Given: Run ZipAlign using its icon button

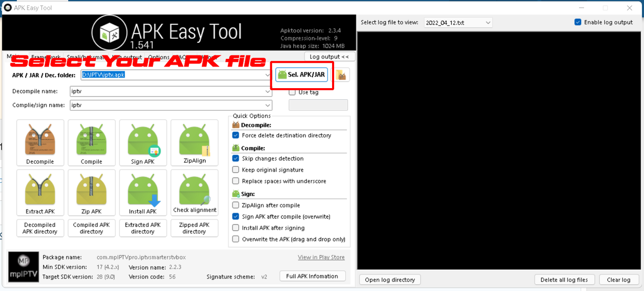Looking at the screenshot, I should click(194, 142).
